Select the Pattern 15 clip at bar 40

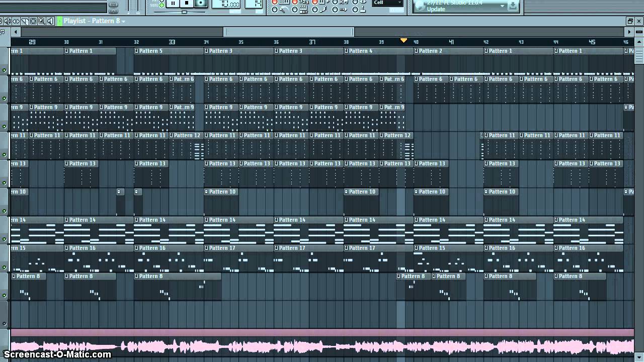coord(431,248)
